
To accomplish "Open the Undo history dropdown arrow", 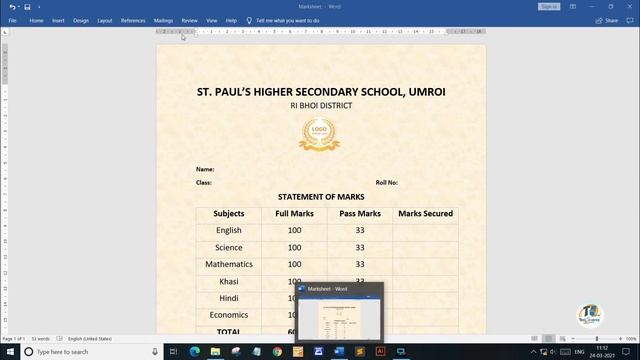I will (x=18, y=7).
